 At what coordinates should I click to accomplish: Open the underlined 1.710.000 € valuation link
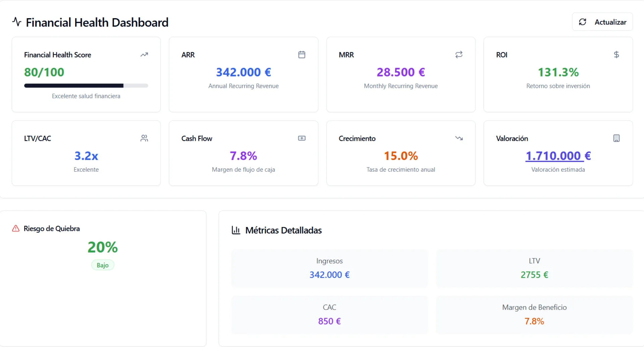(x=558, y=156)
